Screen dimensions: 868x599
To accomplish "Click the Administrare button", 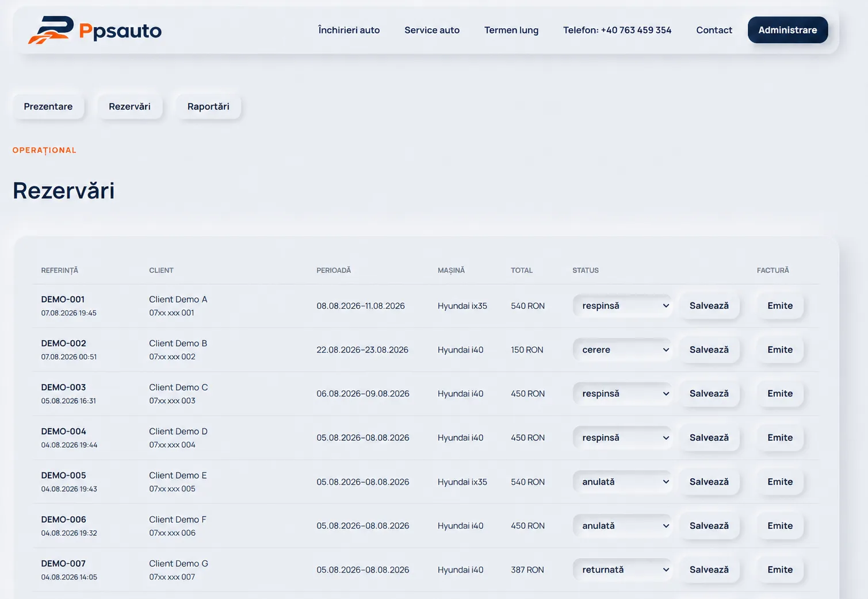I will (787, 30).
